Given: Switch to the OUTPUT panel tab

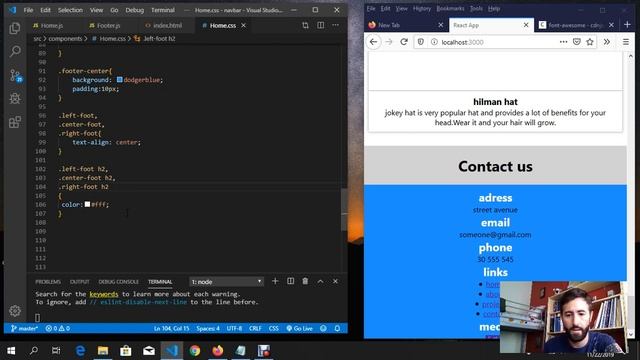Looking at the screenshot, I should 79,282.
